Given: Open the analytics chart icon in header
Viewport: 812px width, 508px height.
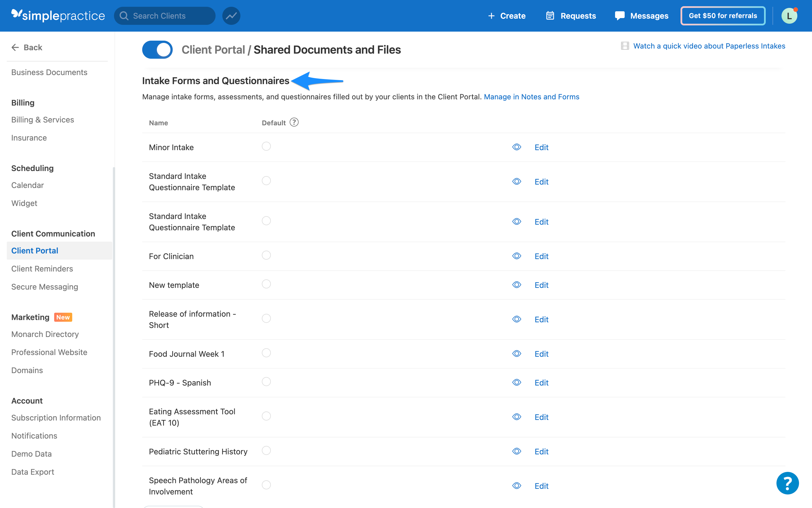Looking at the screenshot, I should tap(231, 16).
